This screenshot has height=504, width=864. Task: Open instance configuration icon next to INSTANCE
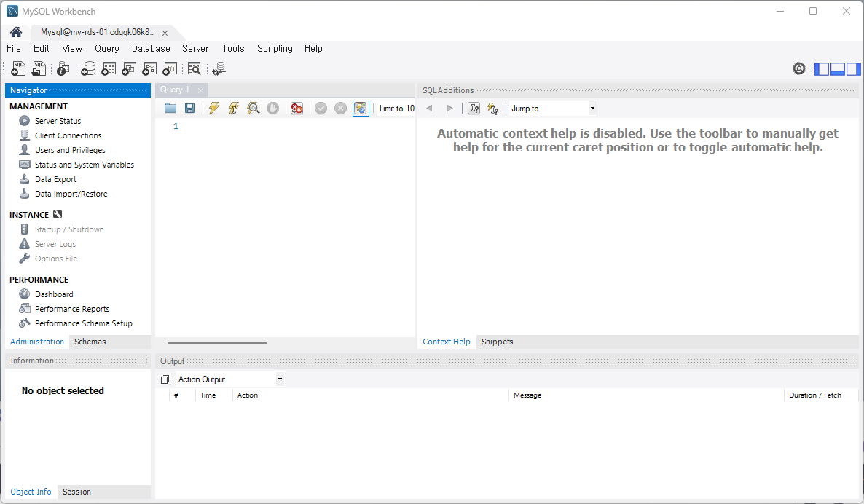click(58, 214)
